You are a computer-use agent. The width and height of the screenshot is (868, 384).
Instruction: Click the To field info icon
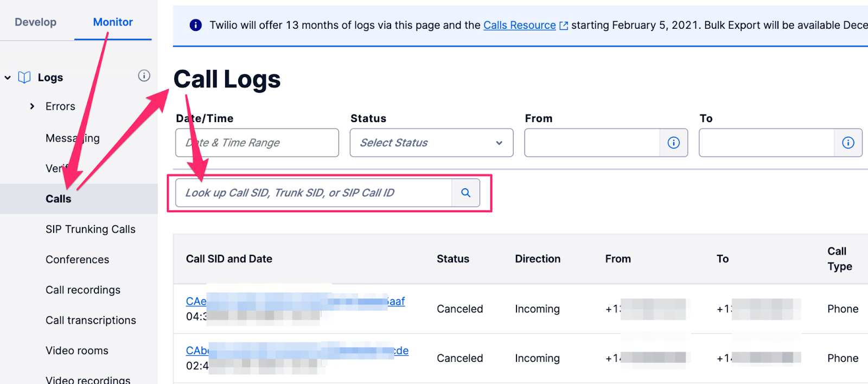848,143
